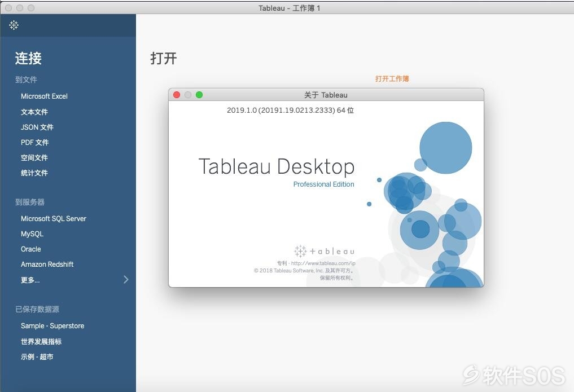Open 世界发展指标 saved data source
The image size is (574, 392).
[x=41, y=342]
